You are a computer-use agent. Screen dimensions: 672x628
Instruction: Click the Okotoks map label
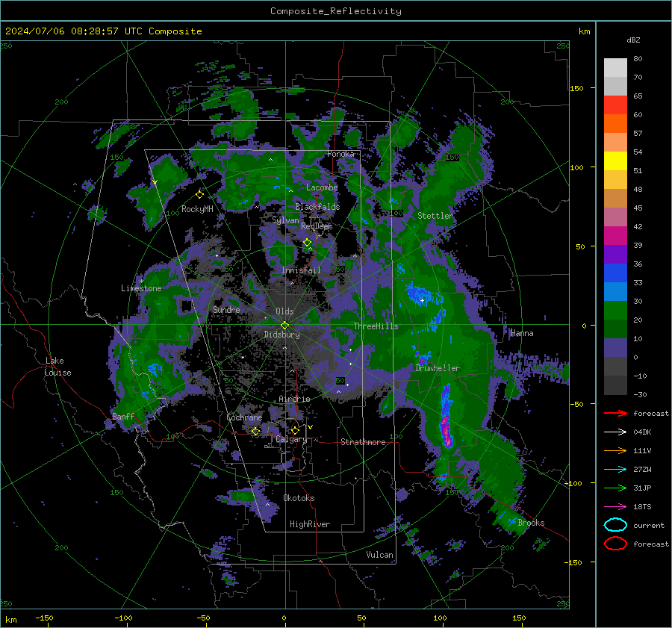[x=299, y=498]
